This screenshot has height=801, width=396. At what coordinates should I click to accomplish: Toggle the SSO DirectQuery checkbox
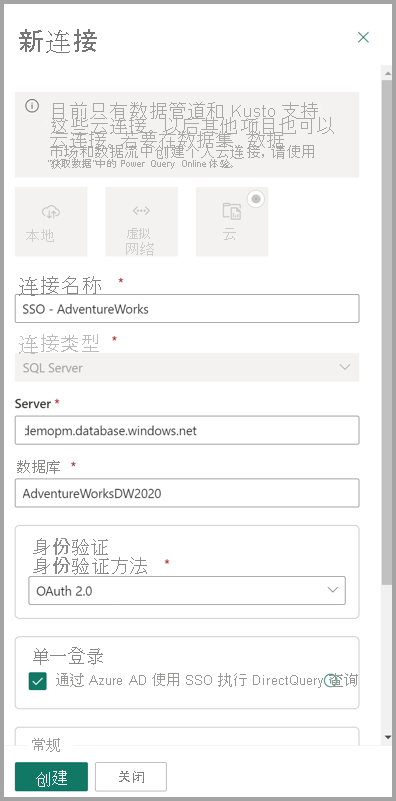38,681
